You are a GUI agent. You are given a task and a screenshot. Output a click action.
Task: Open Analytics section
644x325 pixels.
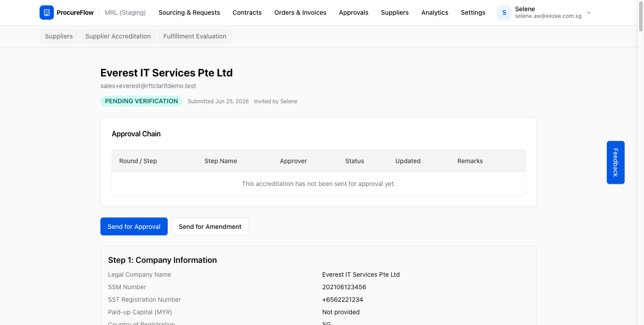[x=435, y=13]
